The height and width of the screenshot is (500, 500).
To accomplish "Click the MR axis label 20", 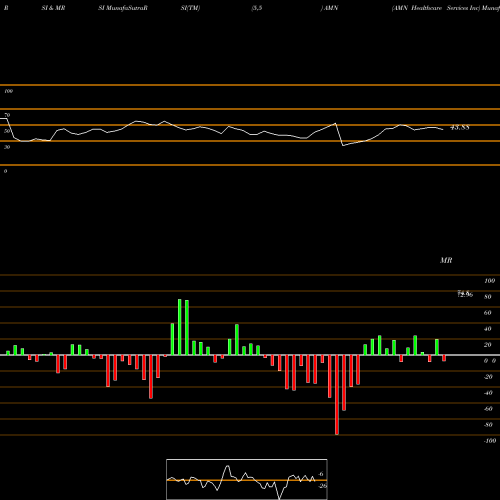I will click(x=488, y=345).
